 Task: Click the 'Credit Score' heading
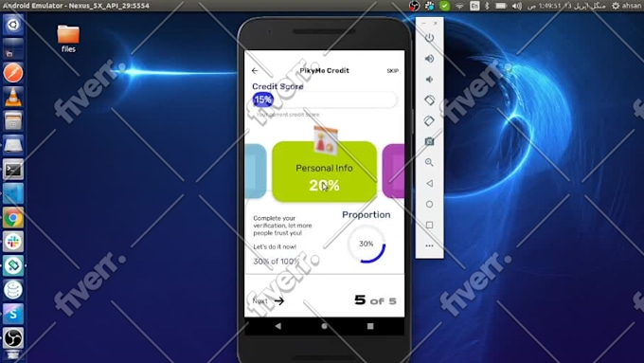tap(277, 86)
